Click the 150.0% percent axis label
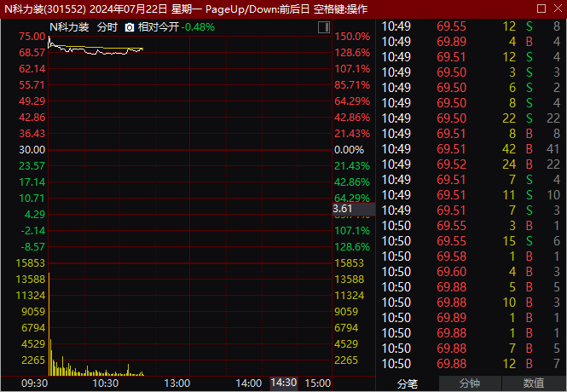Image resolution: width=567 pixels, height=392 pixels. [352, 37]
